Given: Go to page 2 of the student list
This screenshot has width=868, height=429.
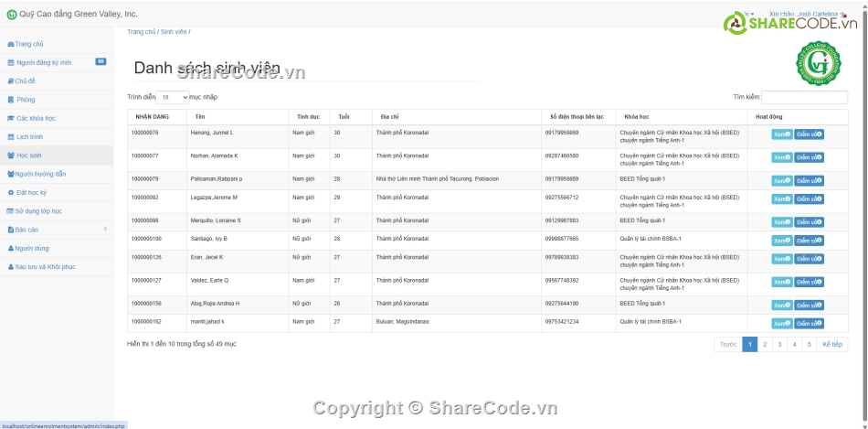Looking at the screenshot, I should click(x=765, y=345).
